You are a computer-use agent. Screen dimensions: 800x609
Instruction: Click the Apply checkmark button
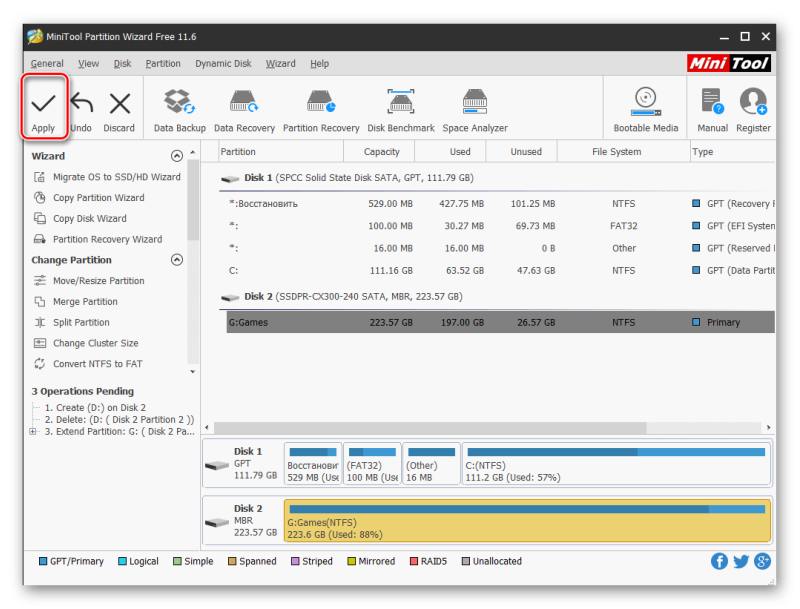43,107
